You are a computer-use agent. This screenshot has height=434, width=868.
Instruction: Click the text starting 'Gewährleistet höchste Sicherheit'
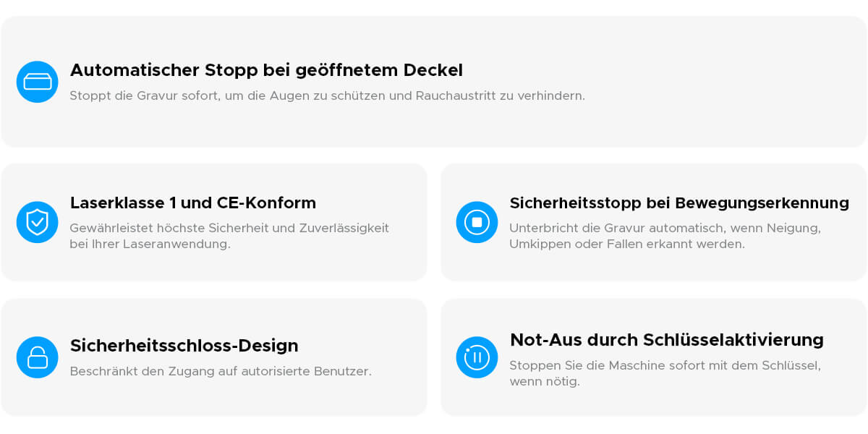tap(229, 228)
